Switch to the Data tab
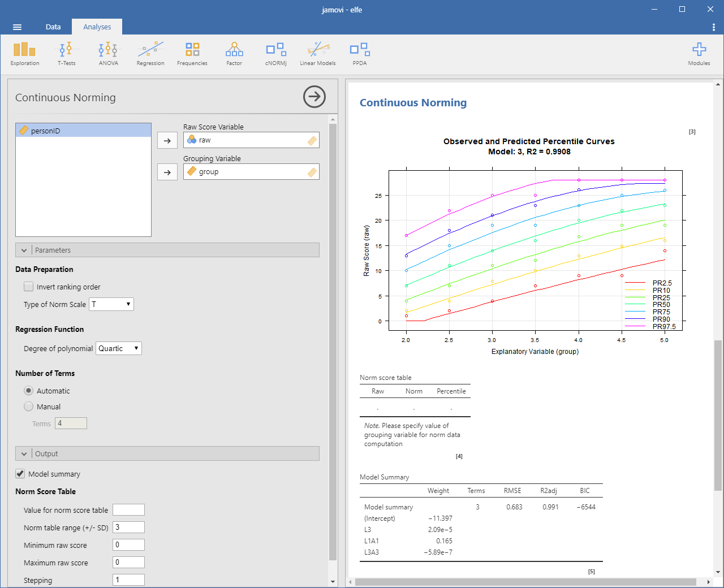 pyautogui.click(x=53, y=27)
